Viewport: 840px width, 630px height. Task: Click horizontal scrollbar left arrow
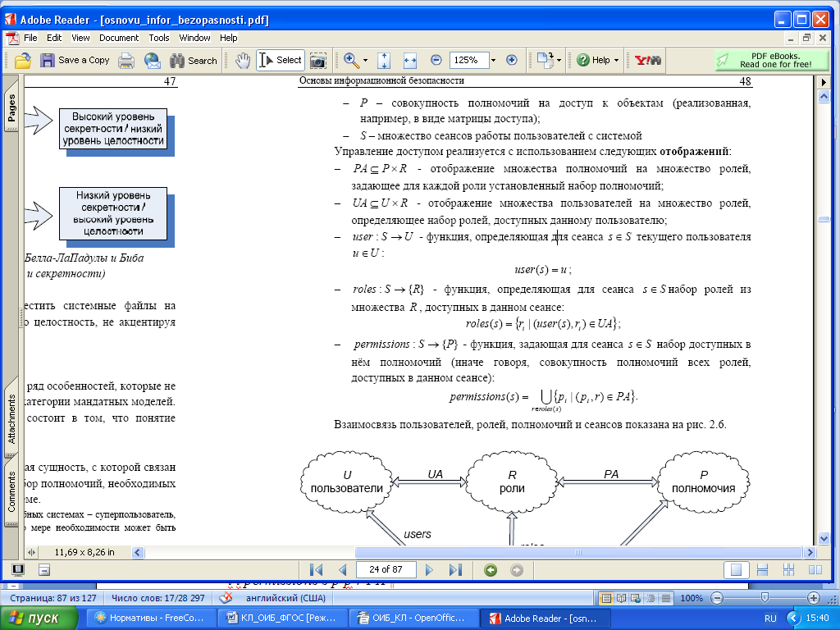138,552
